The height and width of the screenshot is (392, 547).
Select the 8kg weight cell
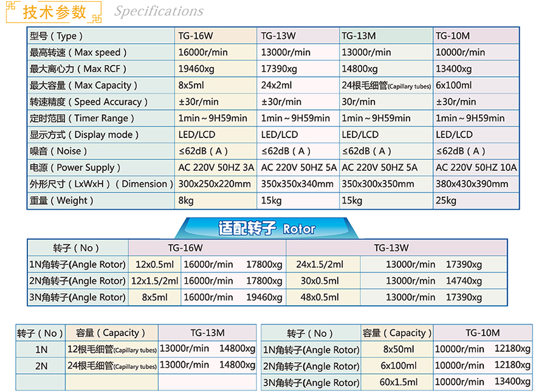tap(186, 200)
